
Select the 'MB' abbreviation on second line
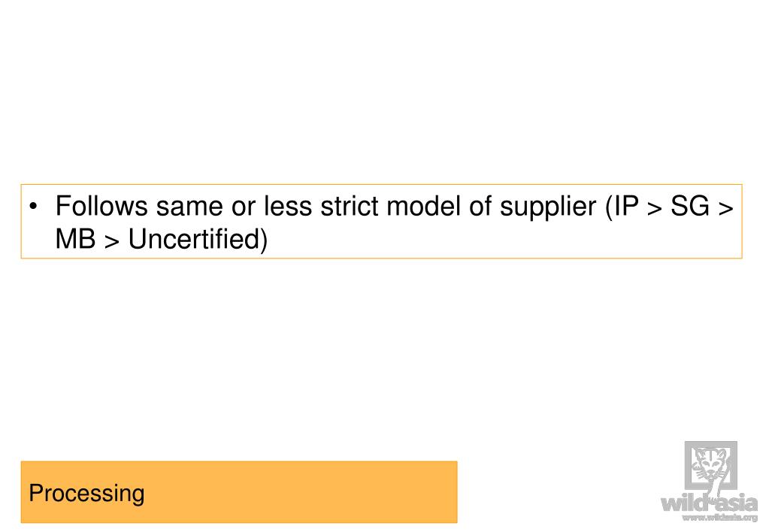(75, 239)
